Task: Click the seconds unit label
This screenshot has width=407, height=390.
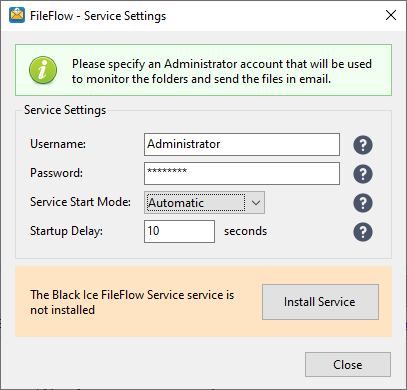Action: pyautogui.click(x=245, y=231)
